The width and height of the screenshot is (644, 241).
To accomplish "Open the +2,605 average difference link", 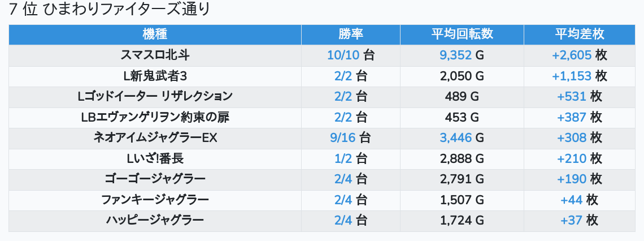I will tap(572, 55).
